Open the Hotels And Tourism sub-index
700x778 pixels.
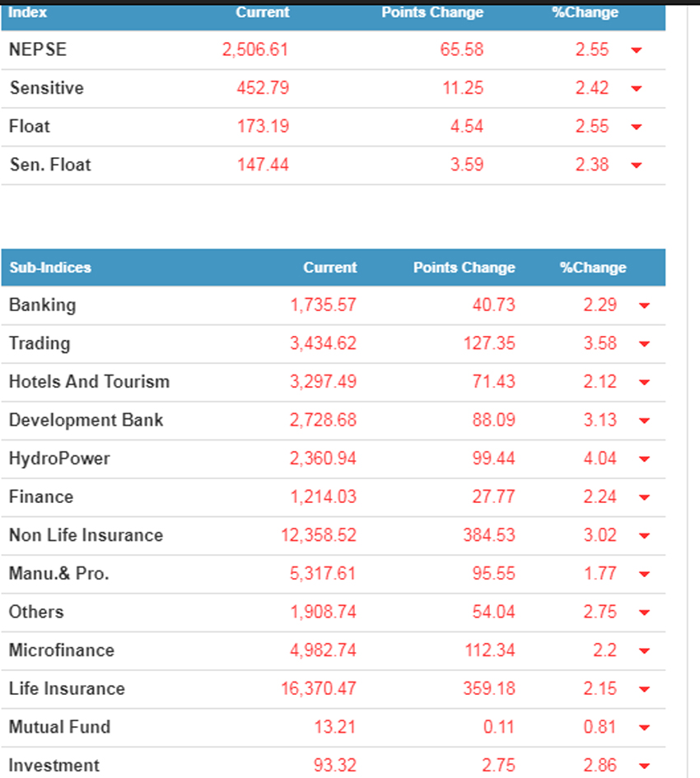(x=89, y=381)
